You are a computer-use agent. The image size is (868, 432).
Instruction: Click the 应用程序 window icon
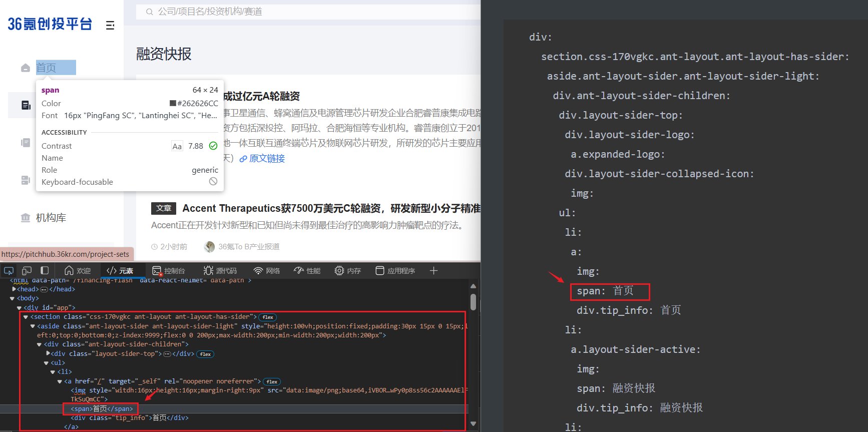(x=380, y=271)
